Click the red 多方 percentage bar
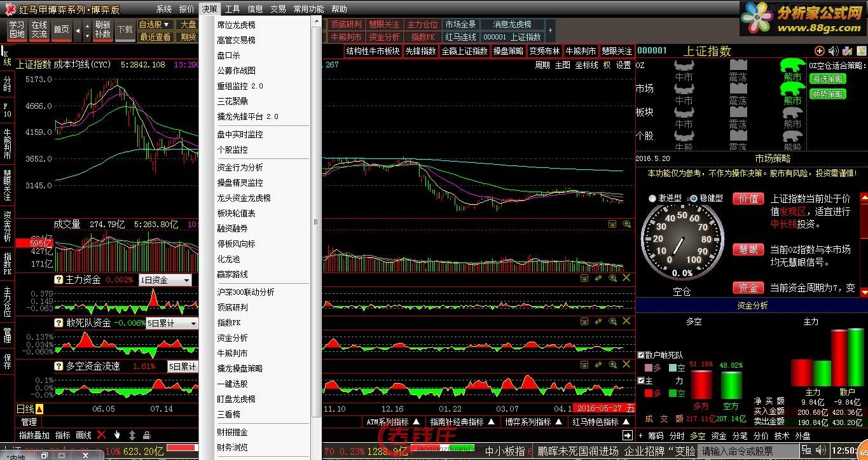The width and height of the screenshot is (868, 460). 701,385
